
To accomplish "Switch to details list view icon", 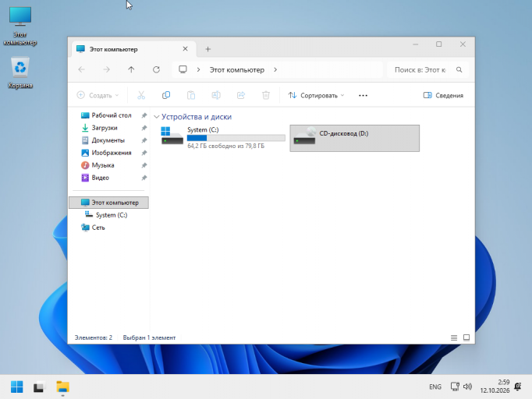I will pyautogui.click(x=454, y=337).
